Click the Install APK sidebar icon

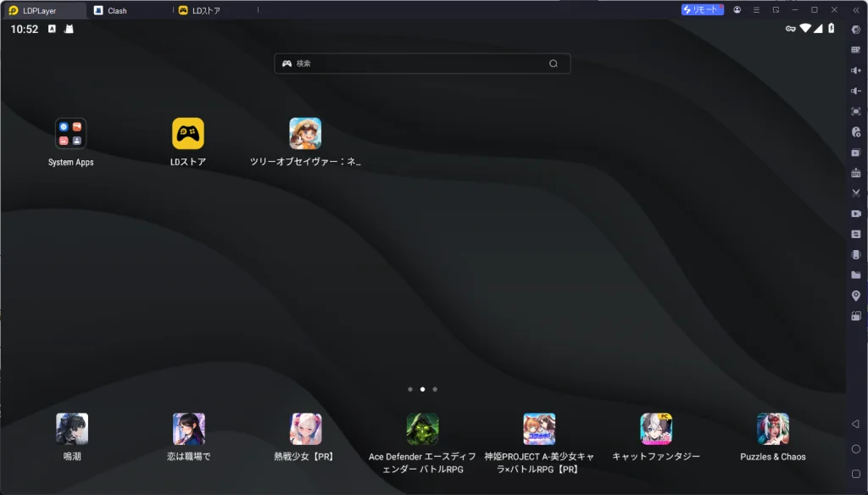coord(856,173)
